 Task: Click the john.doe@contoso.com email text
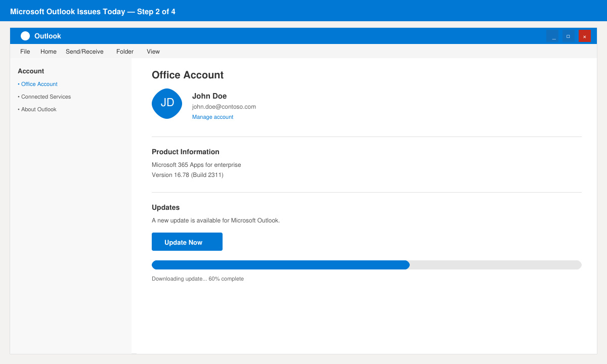coord(224,107)
